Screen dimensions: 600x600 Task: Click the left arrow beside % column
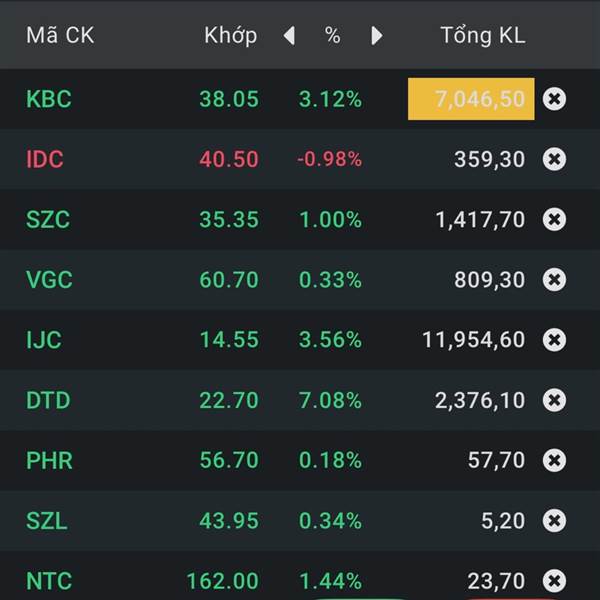[289, 36]
